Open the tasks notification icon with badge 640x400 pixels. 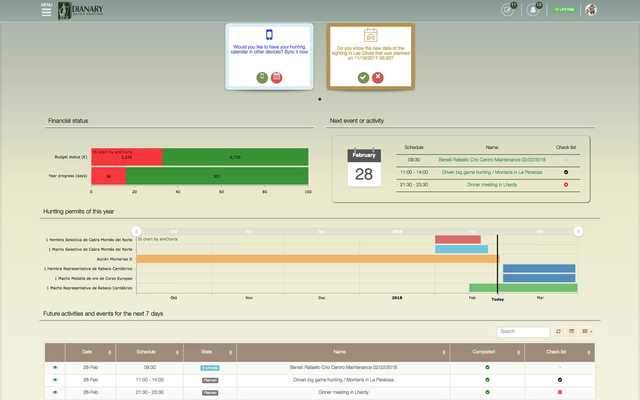509,9
